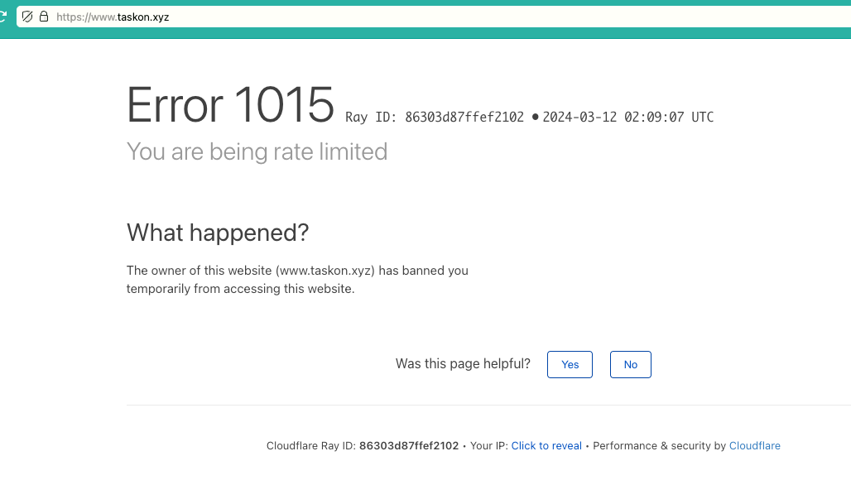
Task: Click the bullet dot before the timestamp
Action: 535,118
